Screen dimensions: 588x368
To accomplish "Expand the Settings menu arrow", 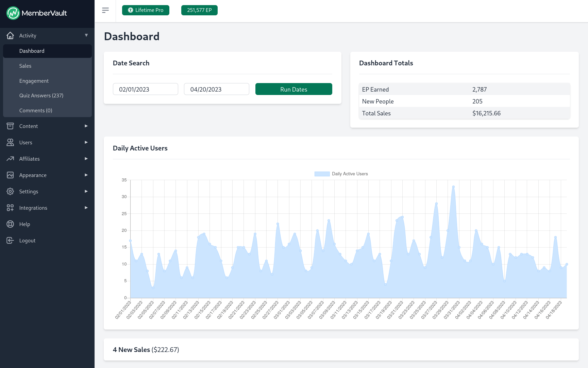I will (x=86, y=191).
